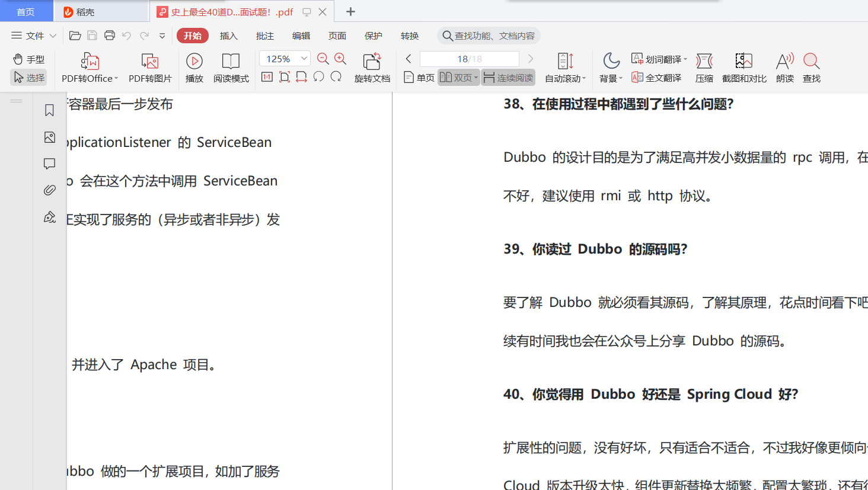Switch to 阅读模式 reading mode
Viewport: 868px width, 490px height.
(x=231, y=68)
